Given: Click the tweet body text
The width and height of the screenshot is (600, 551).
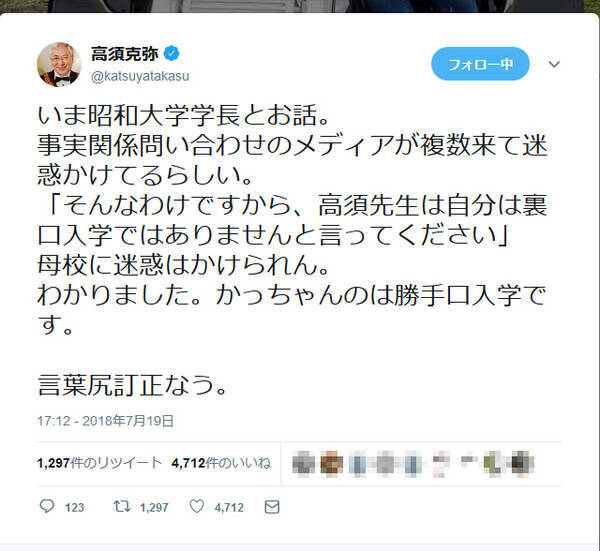Looking at the screenshot, I should point(292,250).
